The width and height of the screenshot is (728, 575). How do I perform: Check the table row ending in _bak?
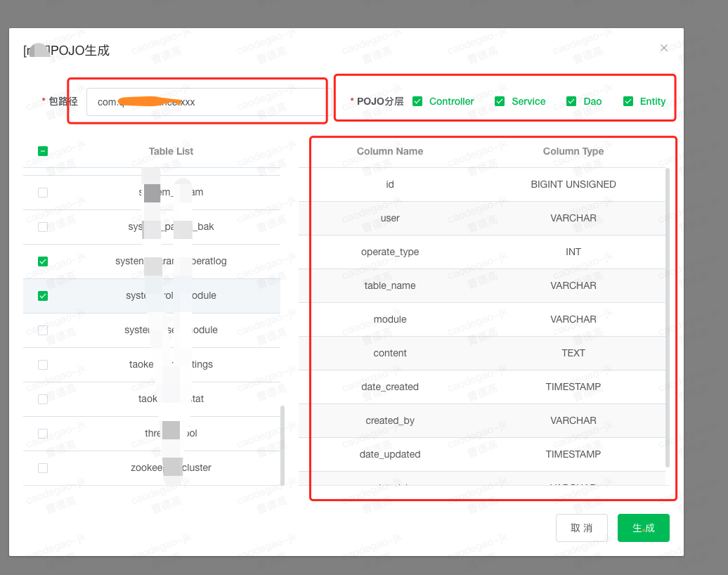[43, 226]
